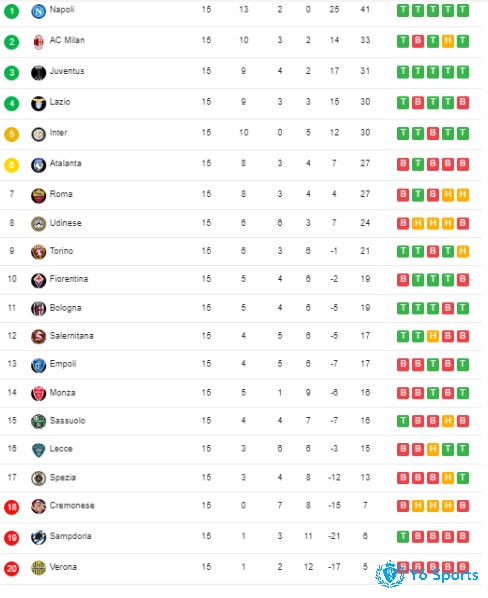Click the Lazio eagle crest icon
This screenshot has height=598, width=488.
38,103
